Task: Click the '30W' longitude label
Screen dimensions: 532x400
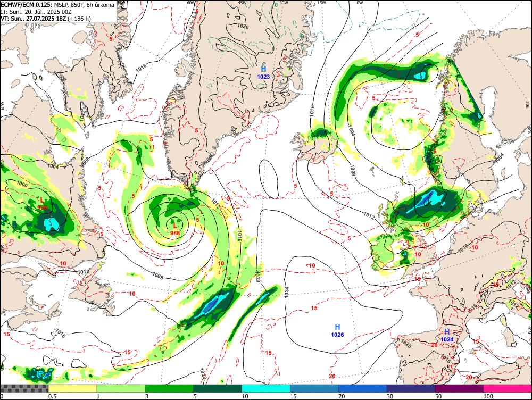Action: click(284, 3)
